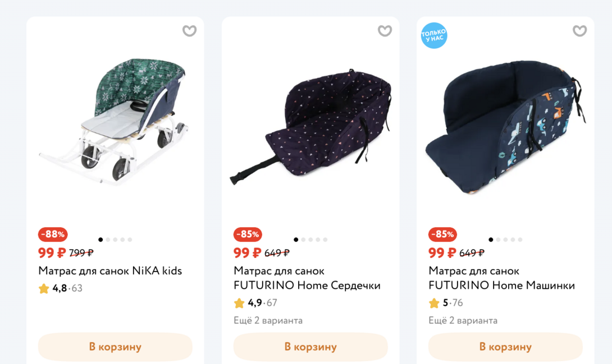Add FUTURINO Home Сердечки to favorites with the heart
This screenshot has width=612, height=364.
[x=385, y=31]
